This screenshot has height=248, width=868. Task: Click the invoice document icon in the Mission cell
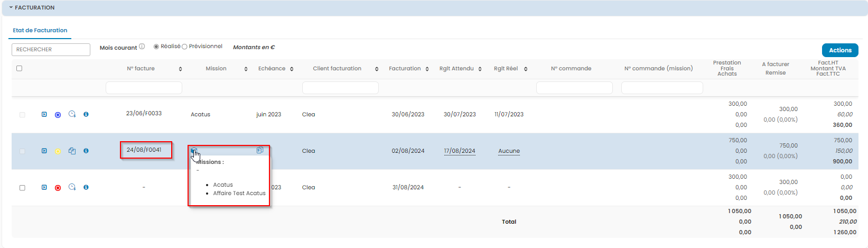[259, 150]
